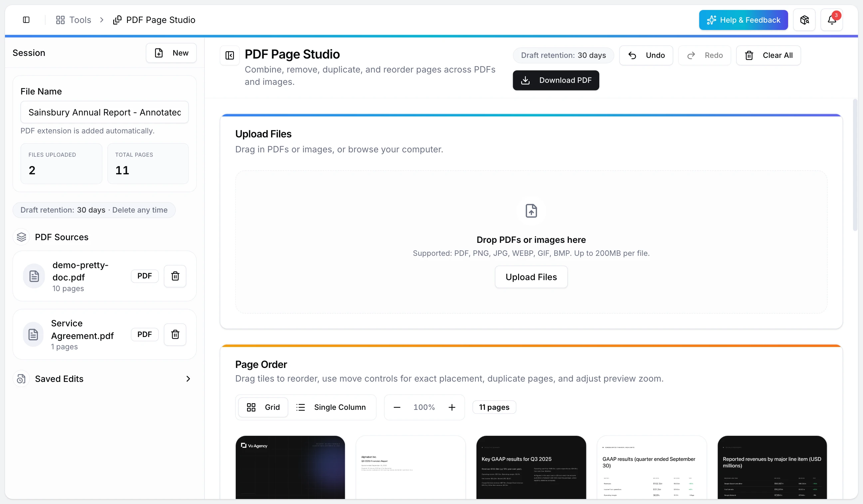Click demo-pretty-doc.pdf file name
The height and width of the screenshot is (504, 863).
tap(81, 271)
